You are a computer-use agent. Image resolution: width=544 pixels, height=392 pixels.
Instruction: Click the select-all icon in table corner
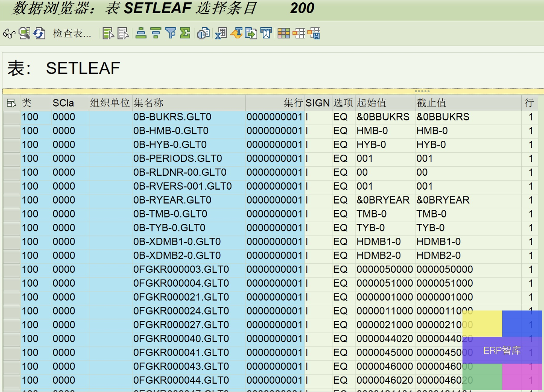pyautogui.click(x=11, y=103)
